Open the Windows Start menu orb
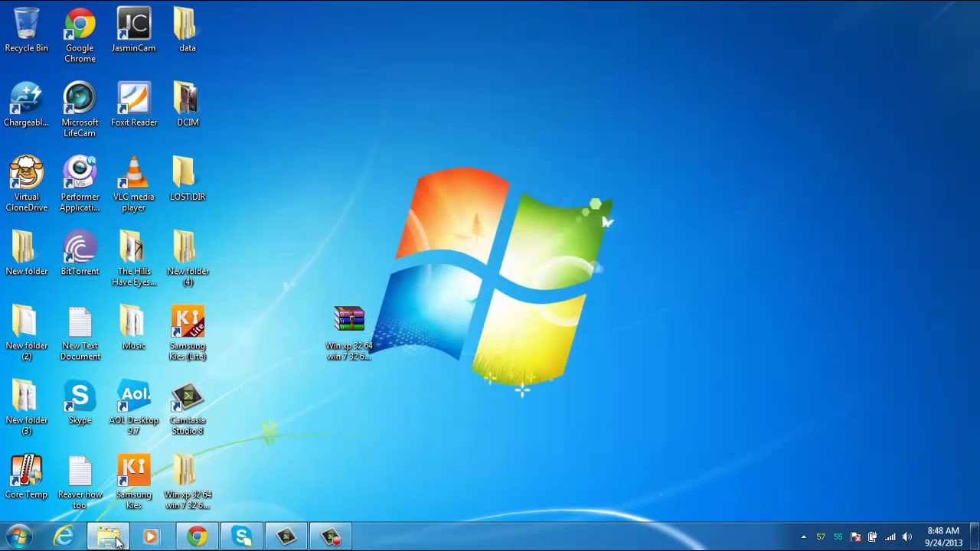 [19, 536]
